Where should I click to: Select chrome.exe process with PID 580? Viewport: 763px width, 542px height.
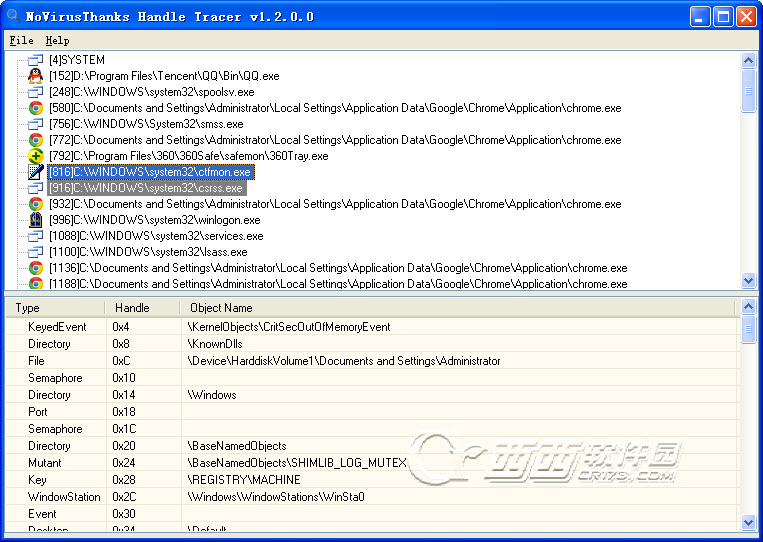click(335, 108)
